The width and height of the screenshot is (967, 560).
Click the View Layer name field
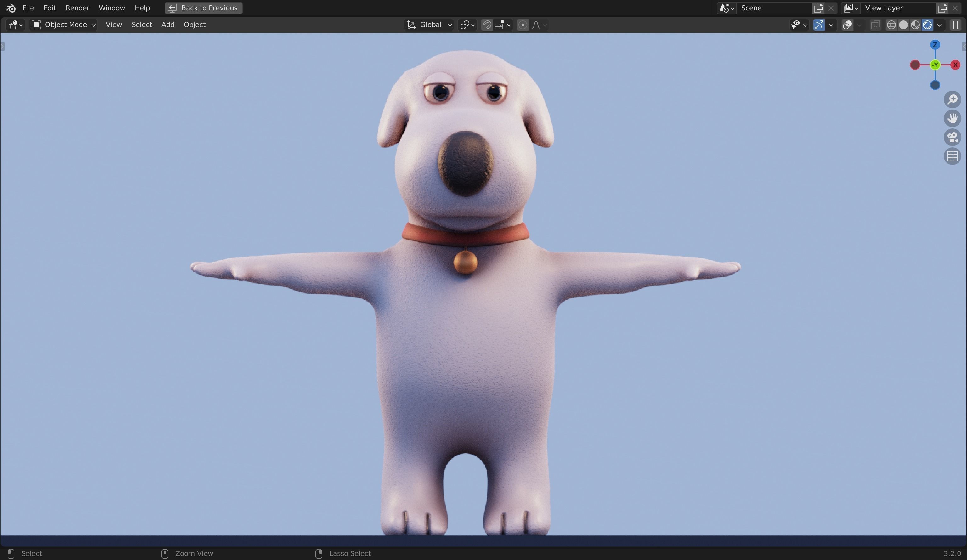click(898, 8)
